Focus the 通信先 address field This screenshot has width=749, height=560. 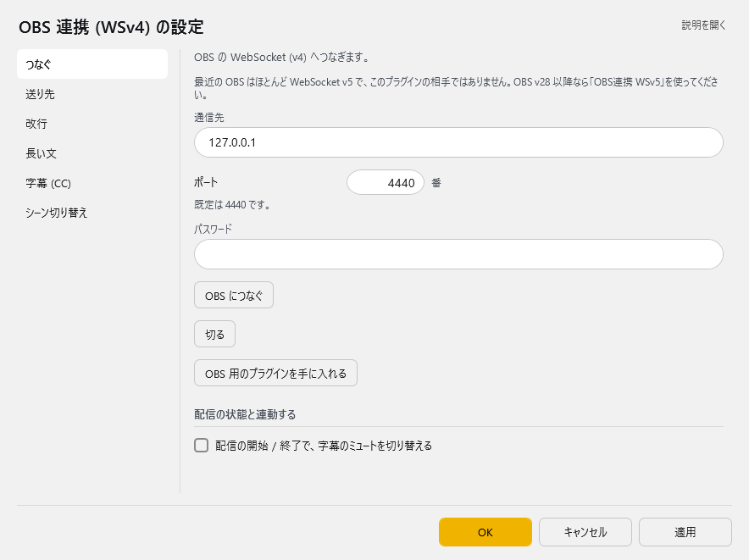coord(458,142)
